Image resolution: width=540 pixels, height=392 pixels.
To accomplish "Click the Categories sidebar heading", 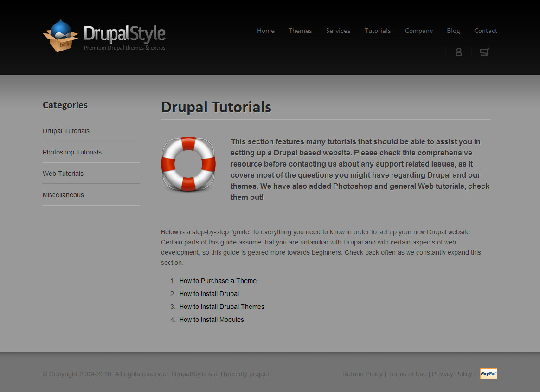I will point(65,105).
